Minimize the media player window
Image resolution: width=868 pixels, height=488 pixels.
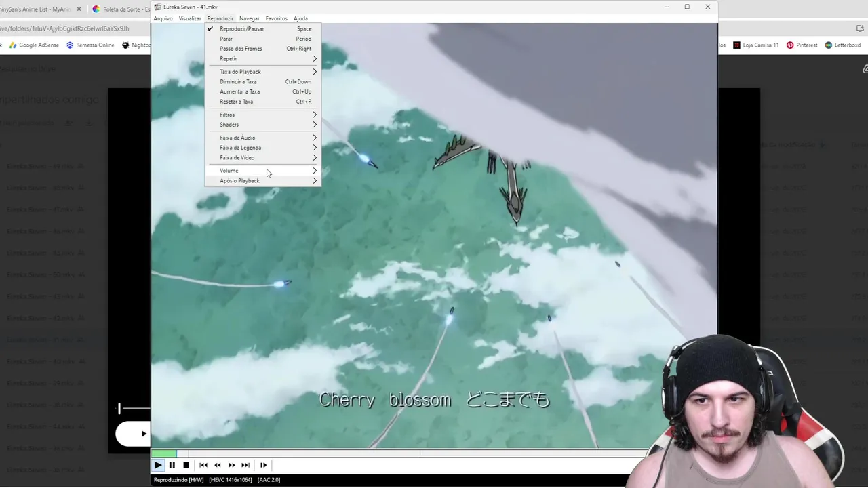666,7
